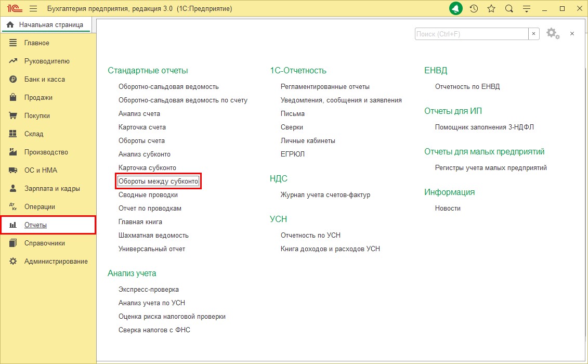588x364 pixels.
Task: Open favorites star icon in title bar
Action: coord(491,9)
